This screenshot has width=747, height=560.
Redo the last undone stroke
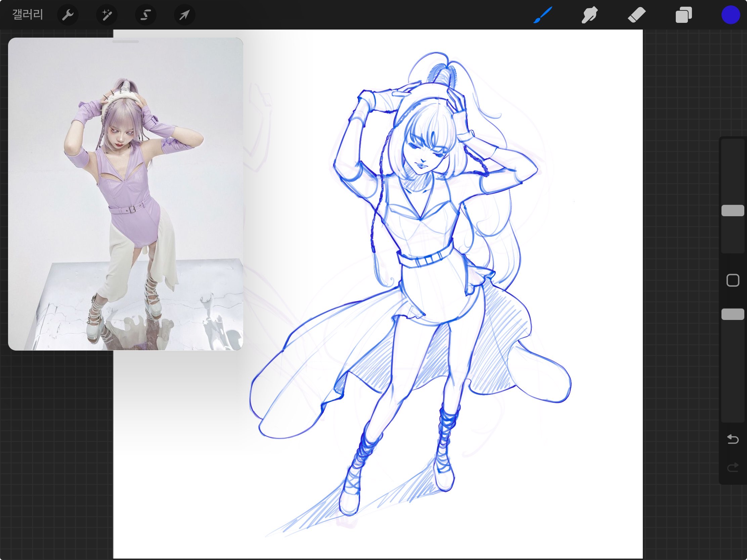pos(733,468)
